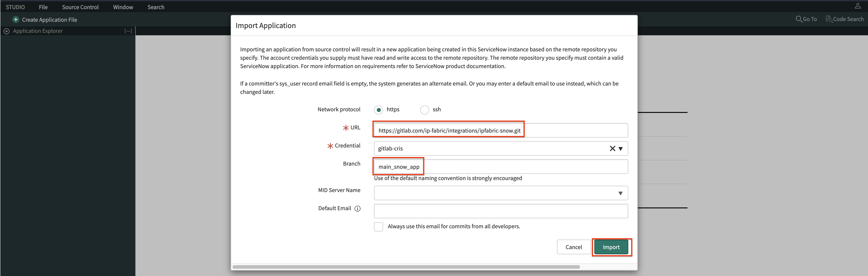Select the ssh network protocol

[425, 110]
